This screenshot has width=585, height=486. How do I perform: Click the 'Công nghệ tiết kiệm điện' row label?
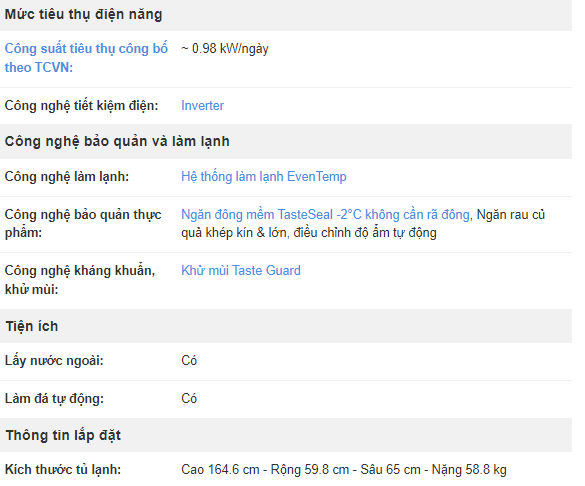click(81, 106)
